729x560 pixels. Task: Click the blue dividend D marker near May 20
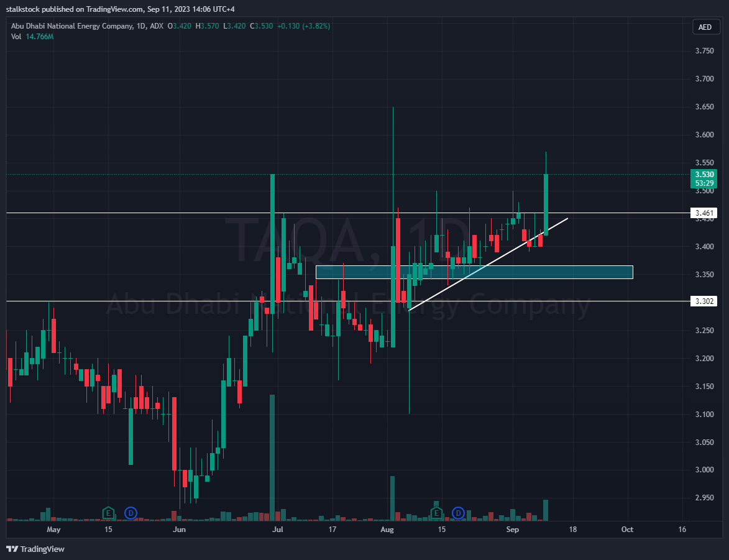coord(131,513)
